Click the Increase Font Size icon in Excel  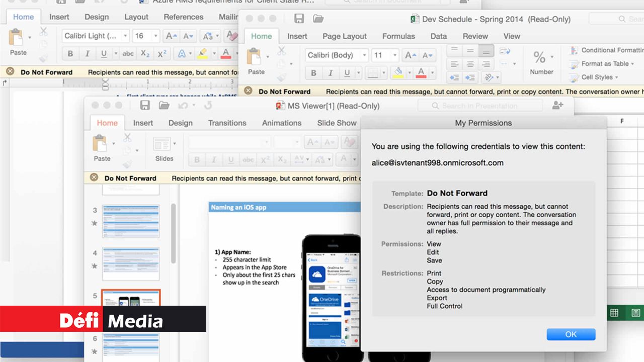coord(411,55)
